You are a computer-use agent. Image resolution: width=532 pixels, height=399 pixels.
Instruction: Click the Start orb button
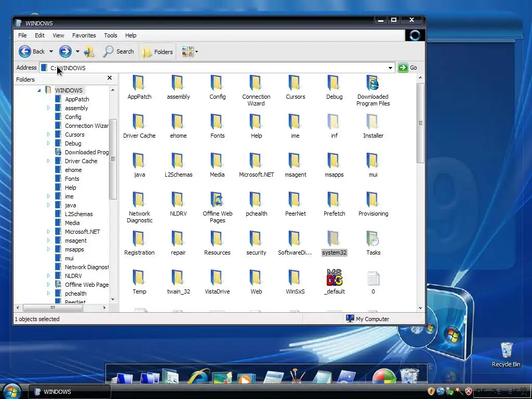click(x=12, y=391)
